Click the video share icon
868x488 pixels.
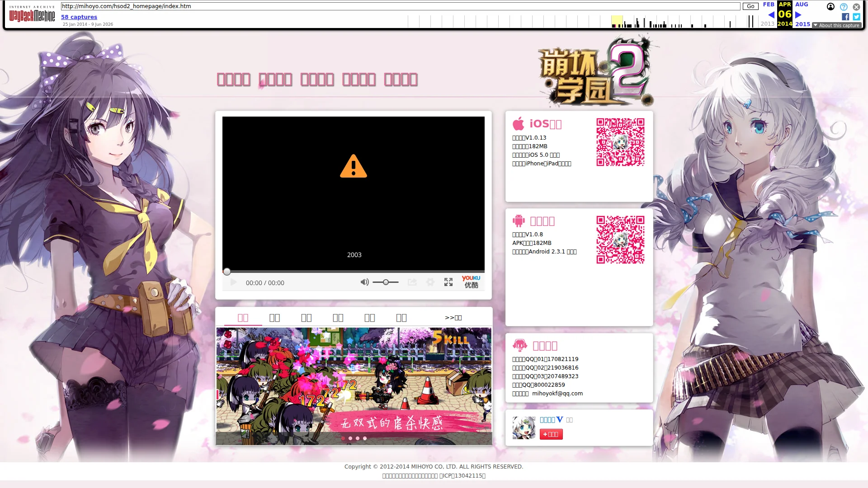(x=412, y=282)
